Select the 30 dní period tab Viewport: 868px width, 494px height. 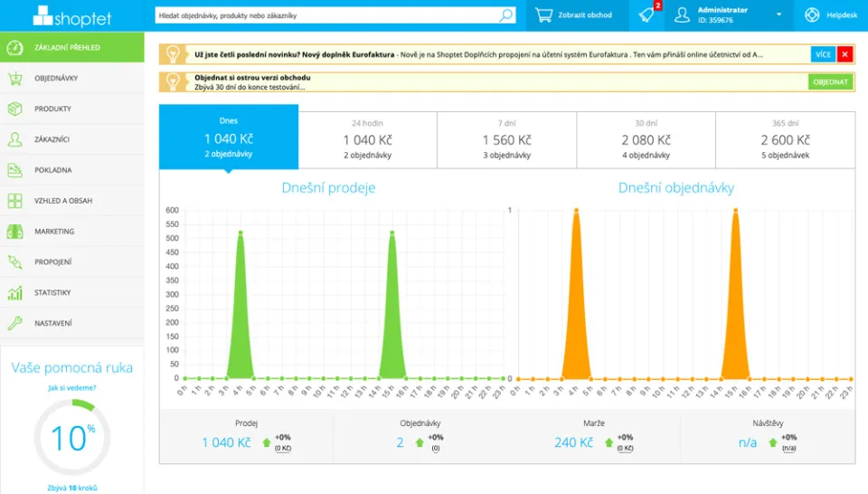tap(646, 140)
